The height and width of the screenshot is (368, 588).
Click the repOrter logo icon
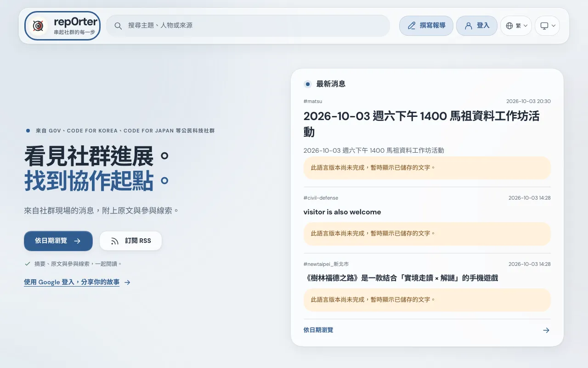pos(38,26)
